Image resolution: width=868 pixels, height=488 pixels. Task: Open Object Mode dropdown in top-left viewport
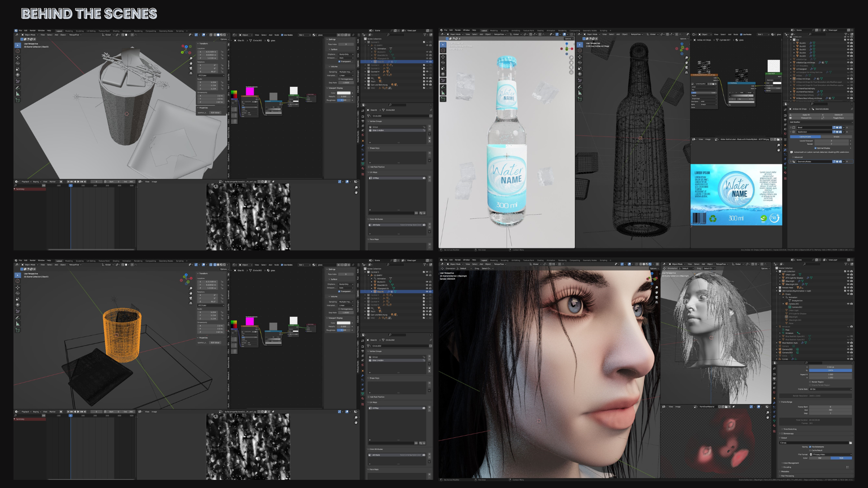coord(29,35)
